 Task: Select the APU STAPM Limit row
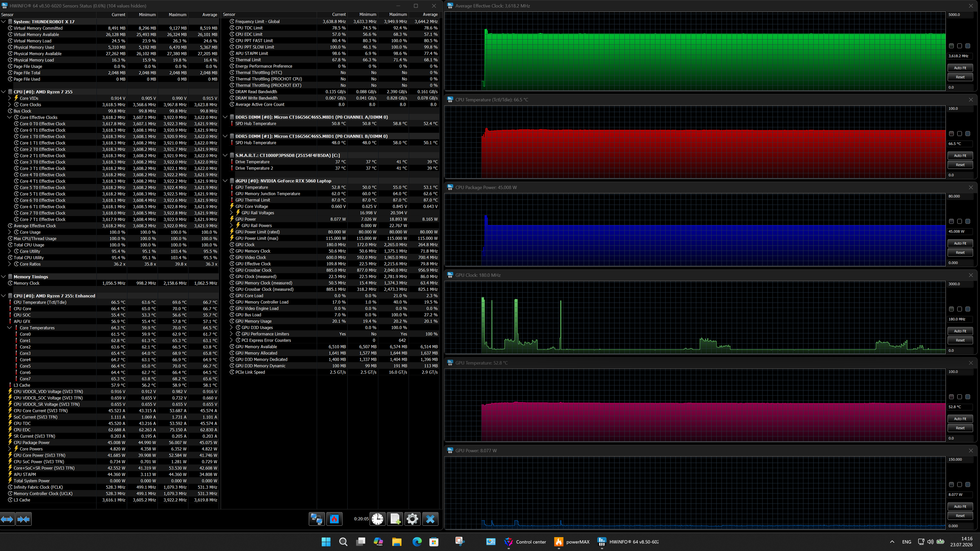(x=330, y=54)
